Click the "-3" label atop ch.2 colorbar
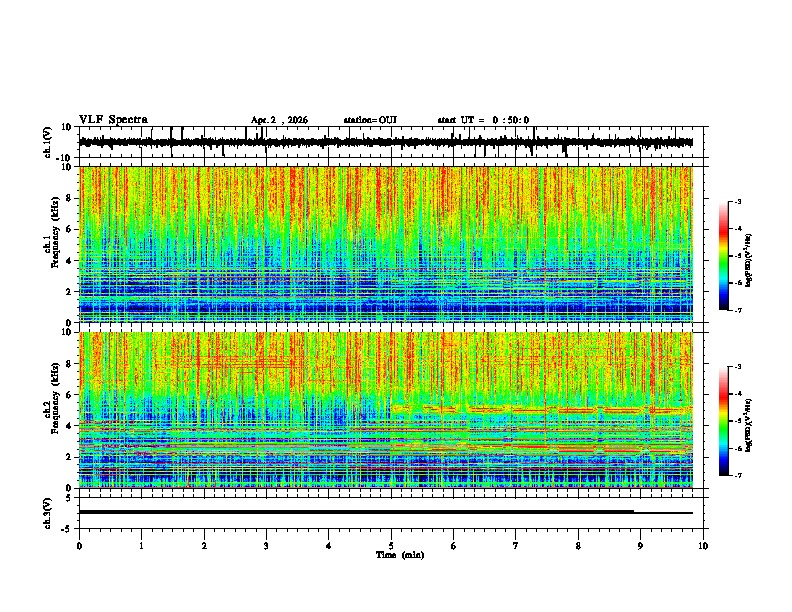Screen dimensions: 792x612 (738, 367)
